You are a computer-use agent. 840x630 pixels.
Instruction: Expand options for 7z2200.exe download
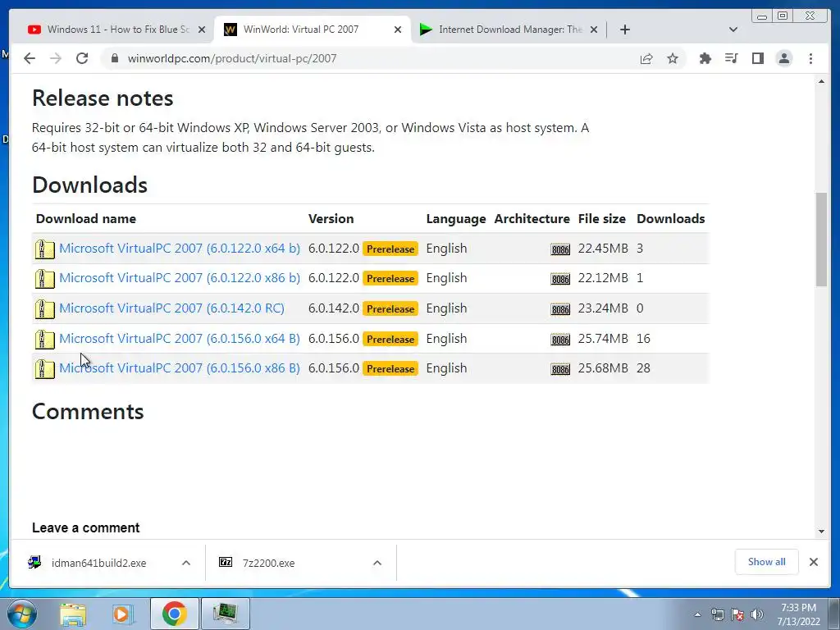pyautogui.click(x=377, y=563)
